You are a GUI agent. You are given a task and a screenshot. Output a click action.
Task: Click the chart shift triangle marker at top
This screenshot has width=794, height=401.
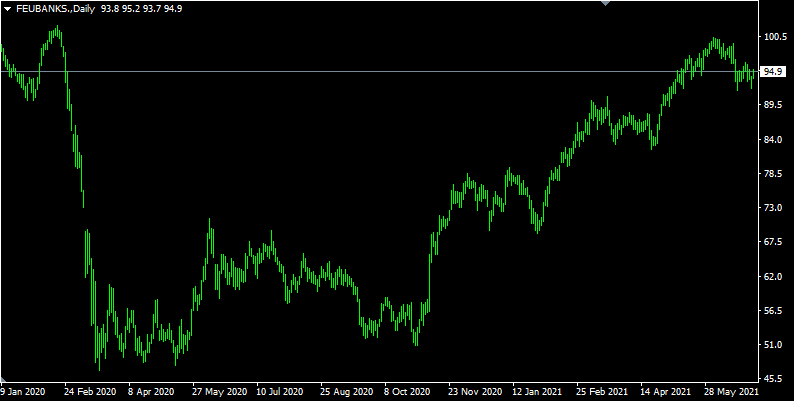tap(605, 3)
